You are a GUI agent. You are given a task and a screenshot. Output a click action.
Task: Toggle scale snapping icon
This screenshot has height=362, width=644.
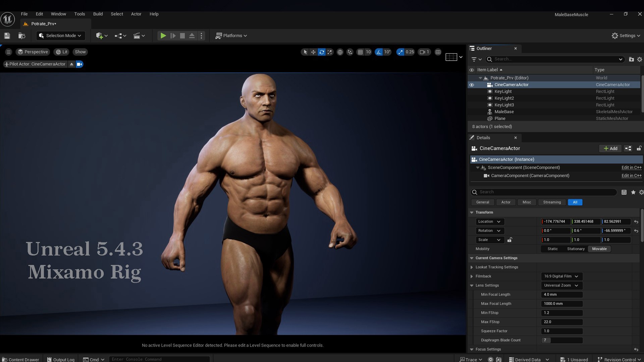click(x=400, y=52)
